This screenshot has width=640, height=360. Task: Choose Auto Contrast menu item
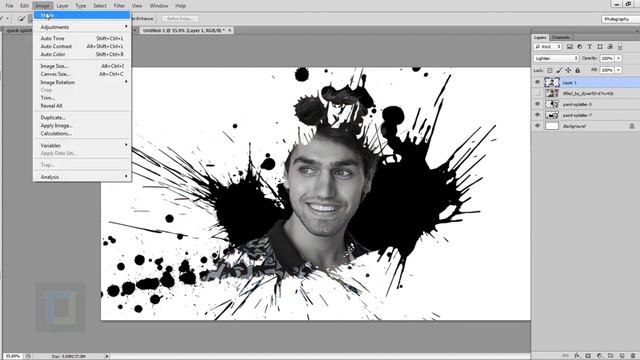tap(82, 46)
